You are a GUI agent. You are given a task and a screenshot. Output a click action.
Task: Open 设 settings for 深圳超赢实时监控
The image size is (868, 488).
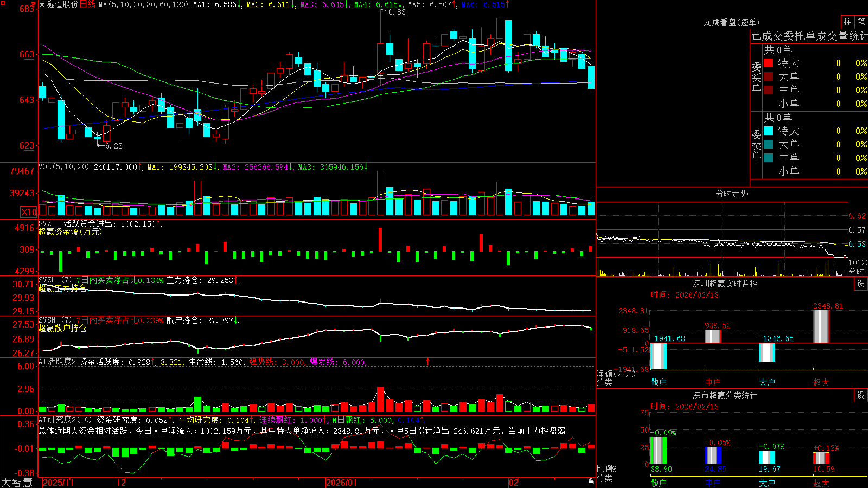pos(861,284)
